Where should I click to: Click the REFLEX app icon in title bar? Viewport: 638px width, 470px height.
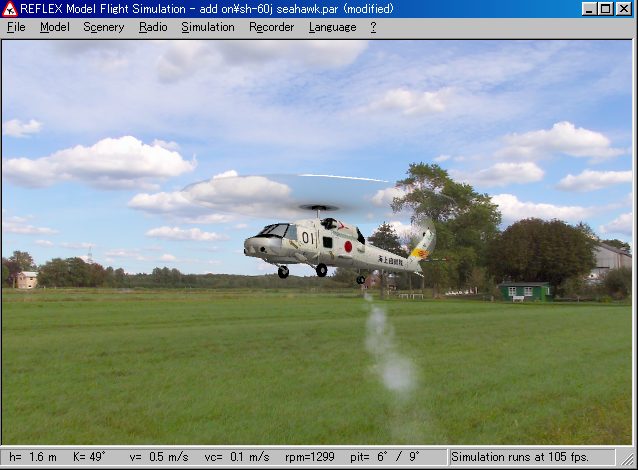click(x=9, y=9)
